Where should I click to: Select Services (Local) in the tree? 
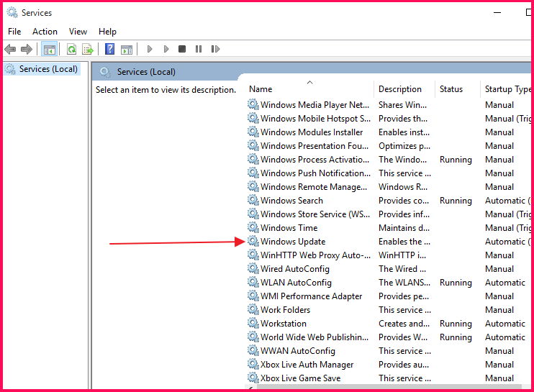click(x=48, y=69)
